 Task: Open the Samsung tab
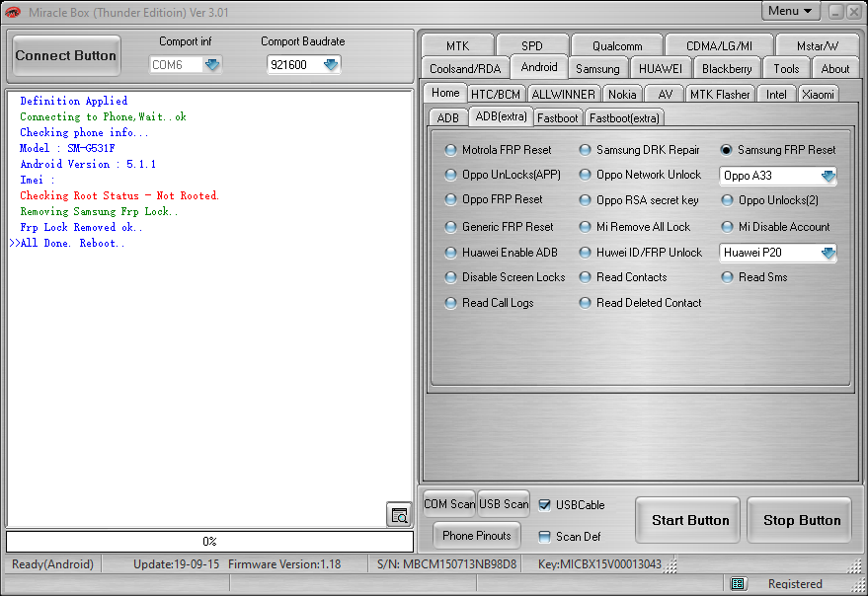click(597, 69)
